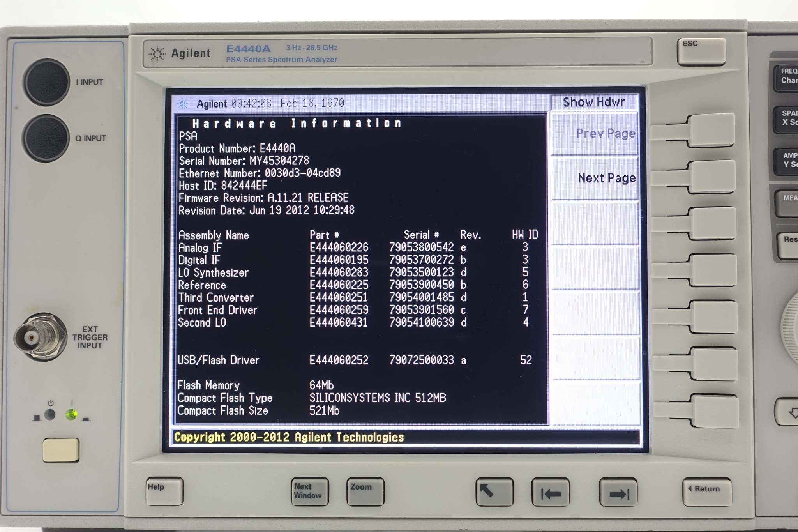Click the Agilent logo in screen header
798x532 pixels.
pyautogui.click(x=182, y=104)
